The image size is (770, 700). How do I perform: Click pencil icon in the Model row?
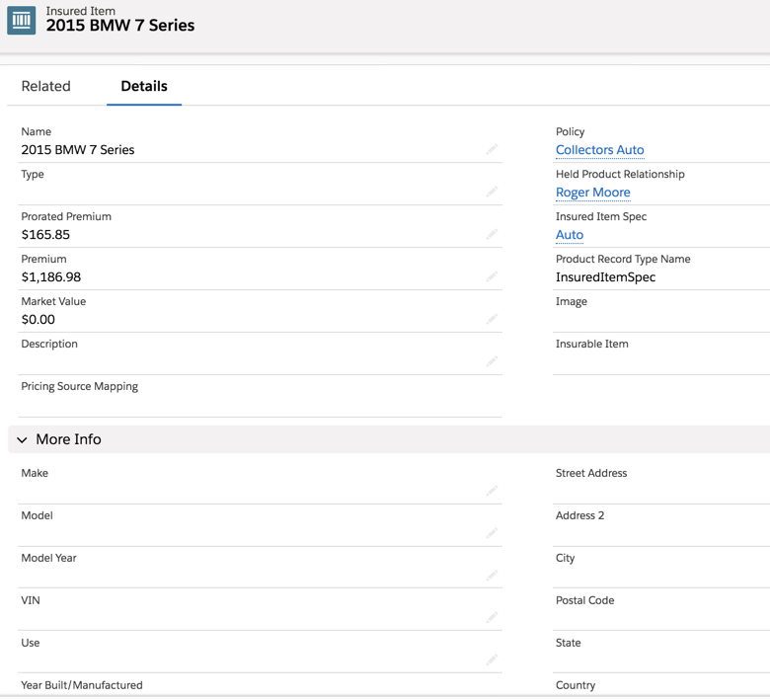coord(492,532)
